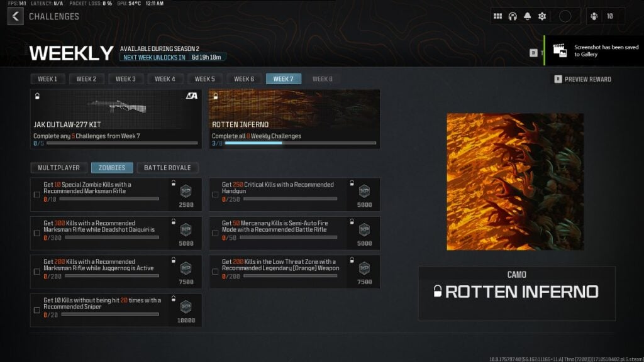Switch to the Week 6 tab
Image resolution: width=644 pixels, height=362 pixels.
tap(244, 79)
